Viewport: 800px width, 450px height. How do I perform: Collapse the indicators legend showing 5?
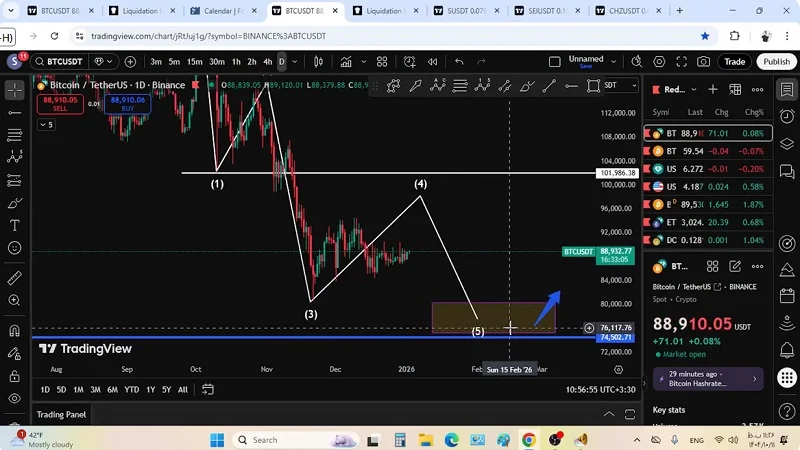tap(46, 125)
